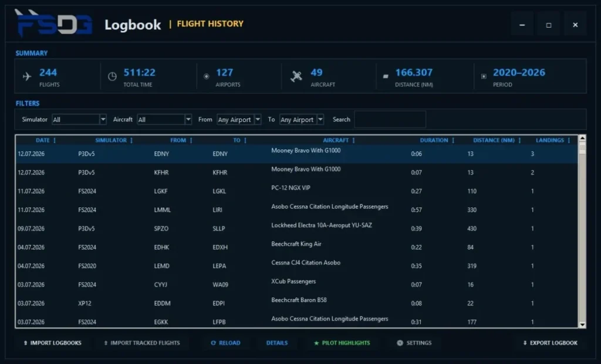Sort by the Landings column header
This screenshot has height=364, width=601.
(x=553, y=141)
